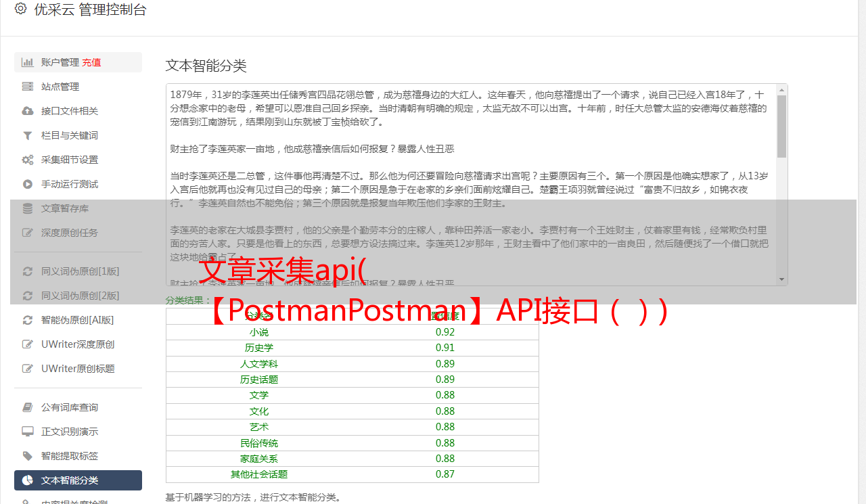
Task: Click the 人文学科 category cell
Action: coord(259,364)
